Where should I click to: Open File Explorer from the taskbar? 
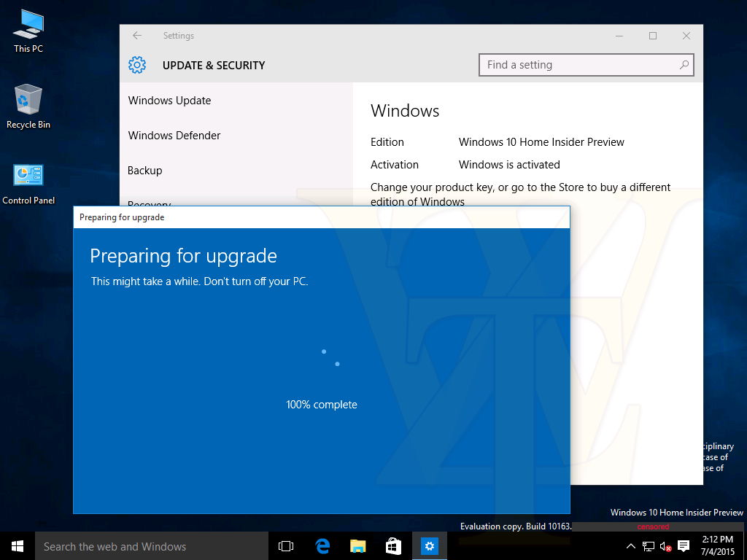click(x=357, y=545)
